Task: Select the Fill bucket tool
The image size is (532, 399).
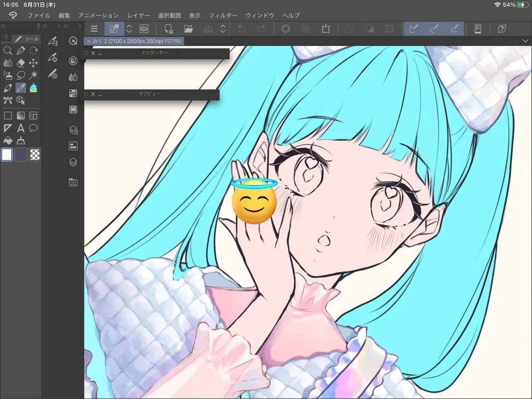Action: (x=7, y=140)
